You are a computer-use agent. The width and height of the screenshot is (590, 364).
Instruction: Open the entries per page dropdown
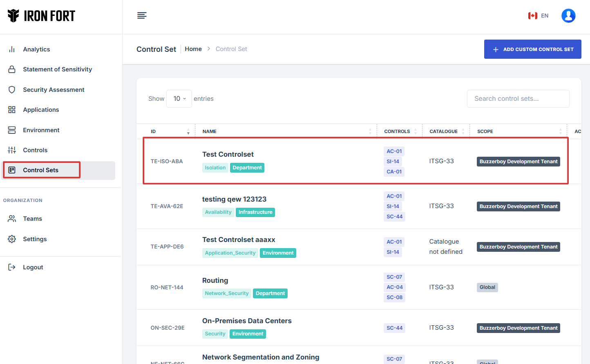click(179, 99)
